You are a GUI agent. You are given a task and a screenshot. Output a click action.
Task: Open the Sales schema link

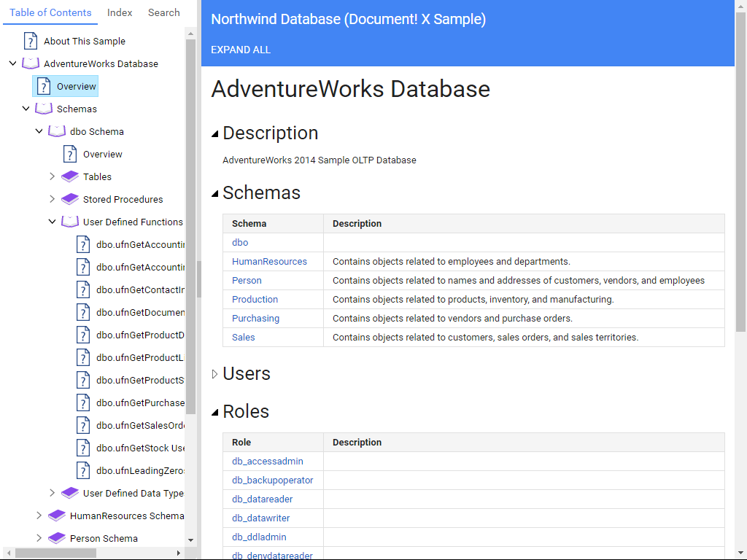click(x=244, y=337)
